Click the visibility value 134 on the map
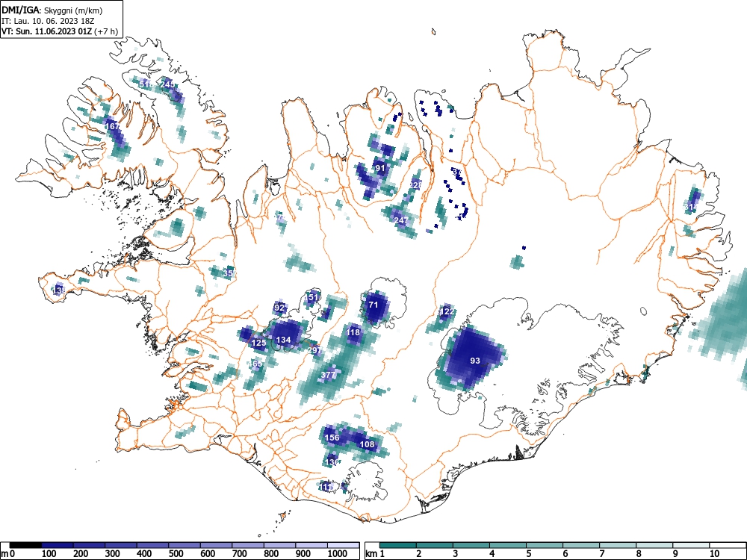747x560 pixels. 283,340
